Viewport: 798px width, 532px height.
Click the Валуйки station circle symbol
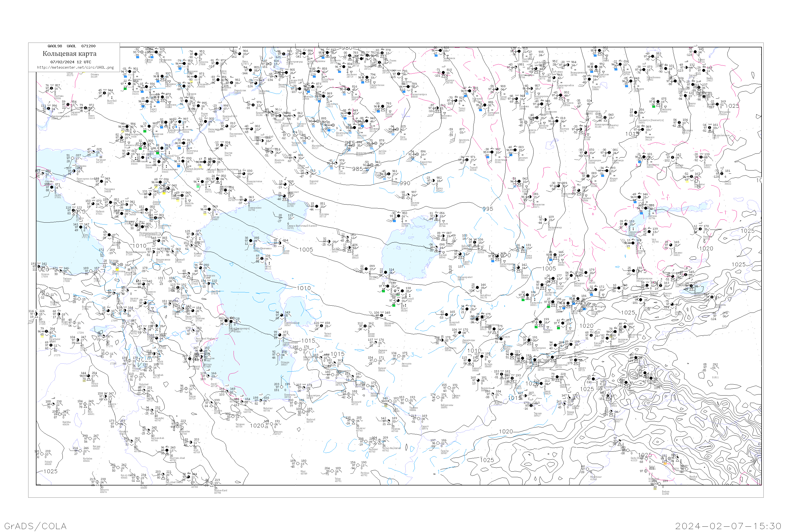point(105,93)
